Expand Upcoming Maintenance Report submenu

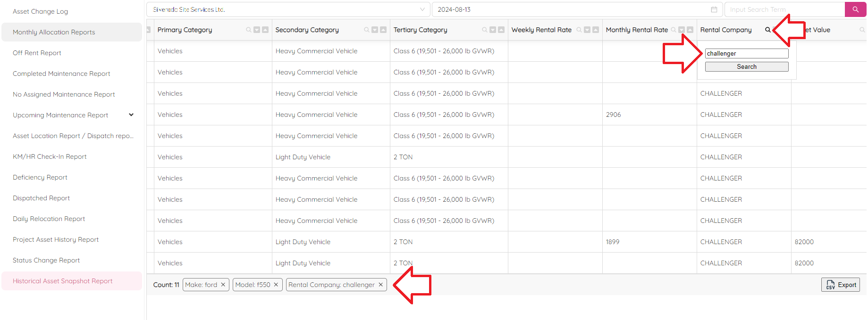coord(131,115)
